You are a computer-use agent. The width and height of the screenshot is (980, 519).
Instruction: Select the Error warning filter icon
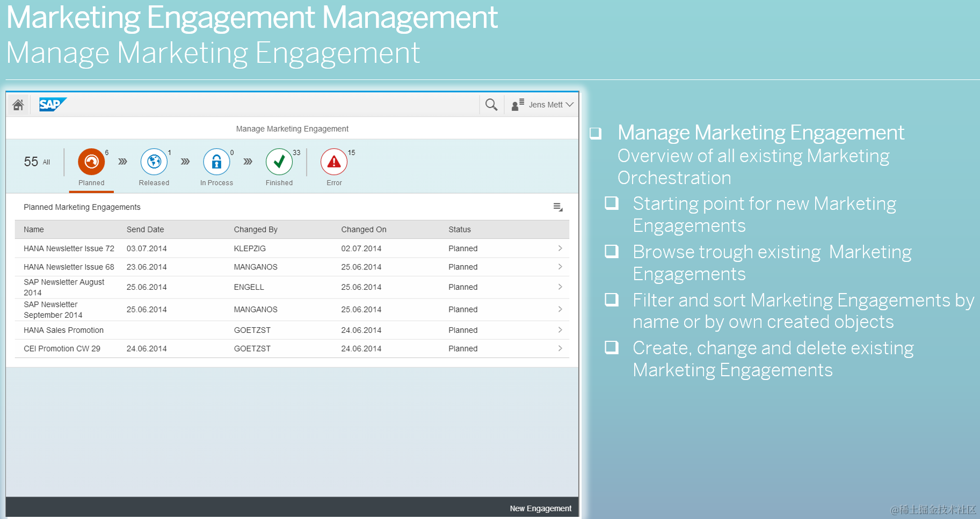pos(334,162)
